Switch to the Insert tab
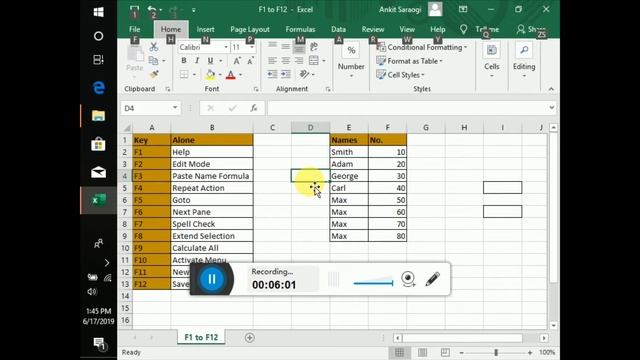 (x=205, y=29)
